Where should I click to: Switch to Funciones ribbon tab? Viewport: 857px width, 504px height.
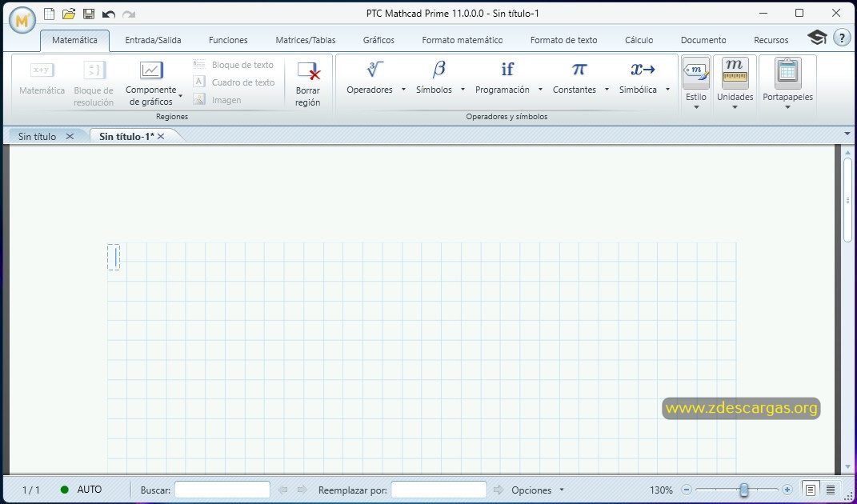[228, 40]
